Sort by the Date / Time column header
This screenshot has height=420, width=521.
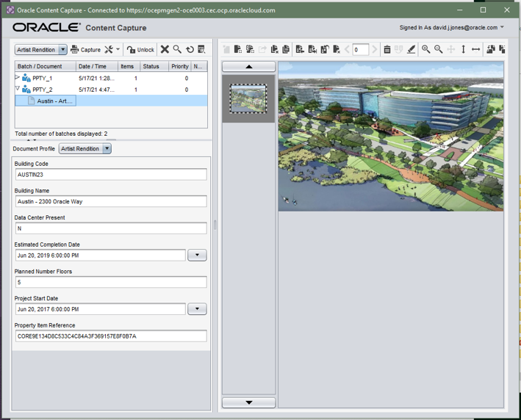pos(97,66)
